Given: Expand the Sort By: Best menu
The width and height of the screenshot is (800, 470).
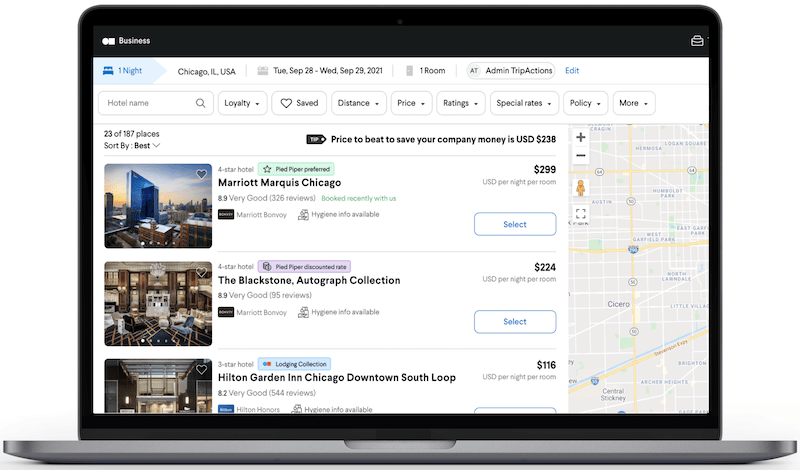Looking at the screenshot, I should point(132,146).
